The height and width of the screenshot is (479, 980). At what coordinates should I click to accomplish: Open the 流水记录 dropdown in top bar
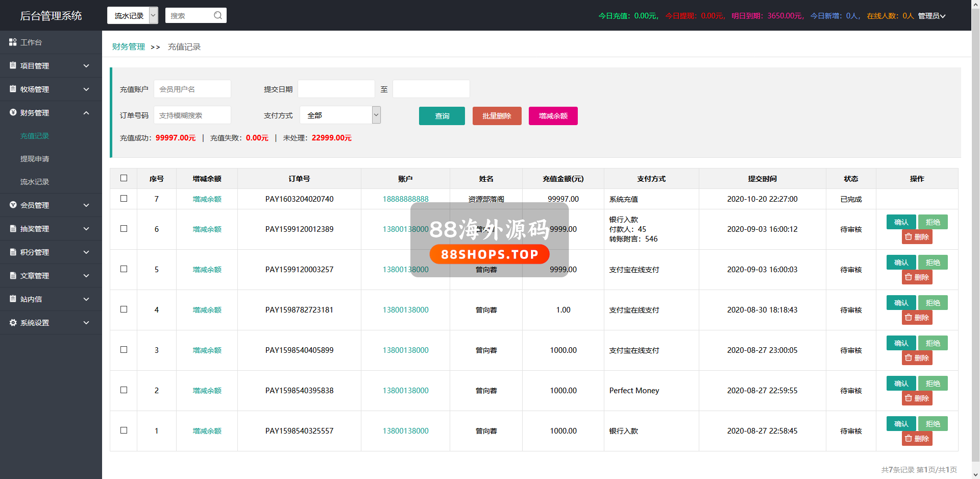click(x=132, y=15)
